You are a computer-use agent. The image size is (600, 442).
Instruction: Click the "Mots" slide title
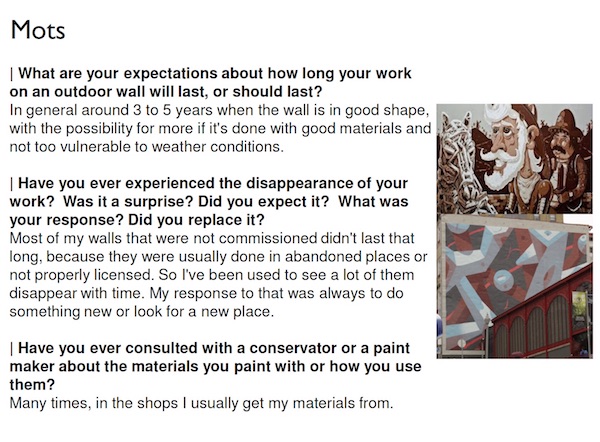(x=38, y=30)
